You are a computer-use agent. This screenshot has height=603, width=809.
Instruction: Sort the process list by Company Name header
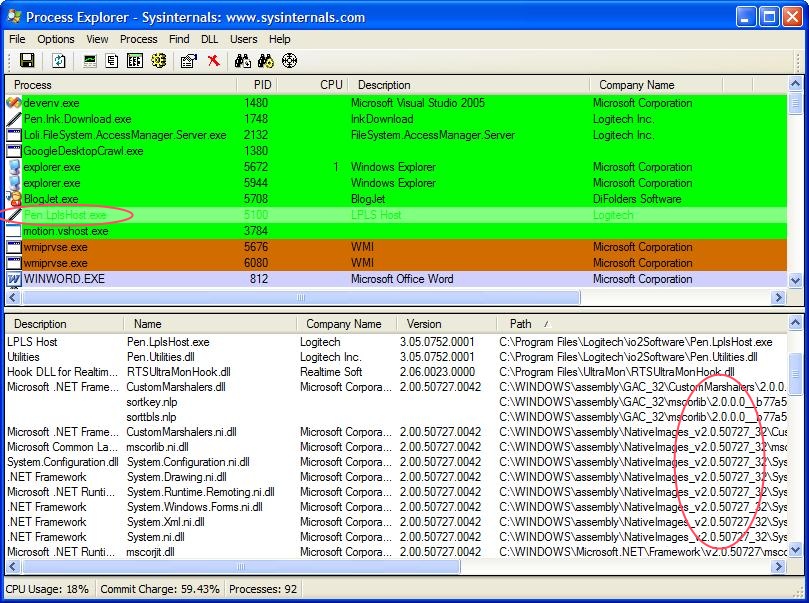point(656,85)
